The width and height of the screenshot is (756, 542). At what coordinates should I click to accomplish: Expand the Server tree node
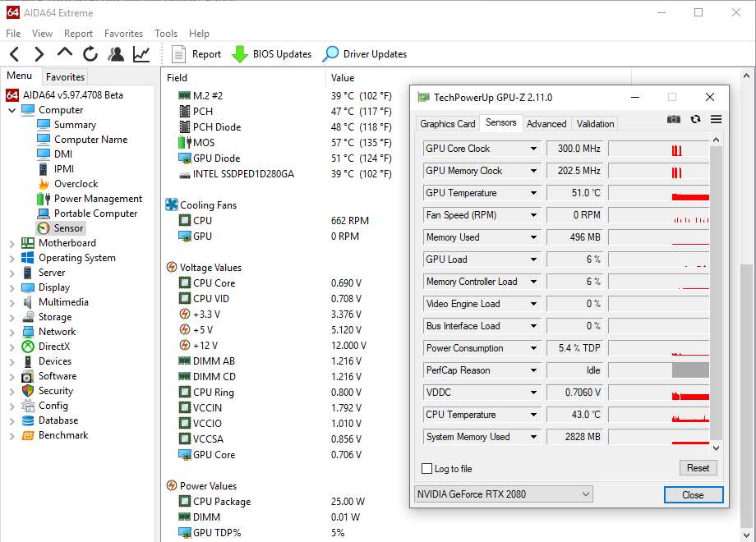12,273
